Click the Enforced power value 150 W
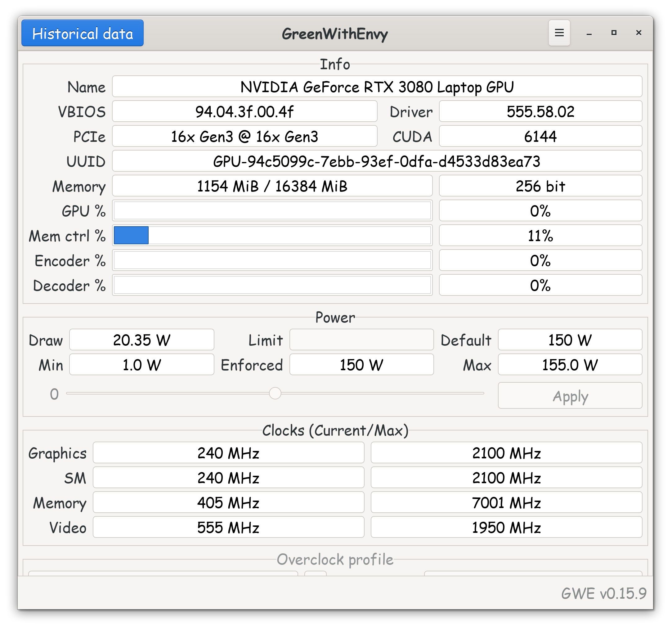 click(x=361, y=365)
